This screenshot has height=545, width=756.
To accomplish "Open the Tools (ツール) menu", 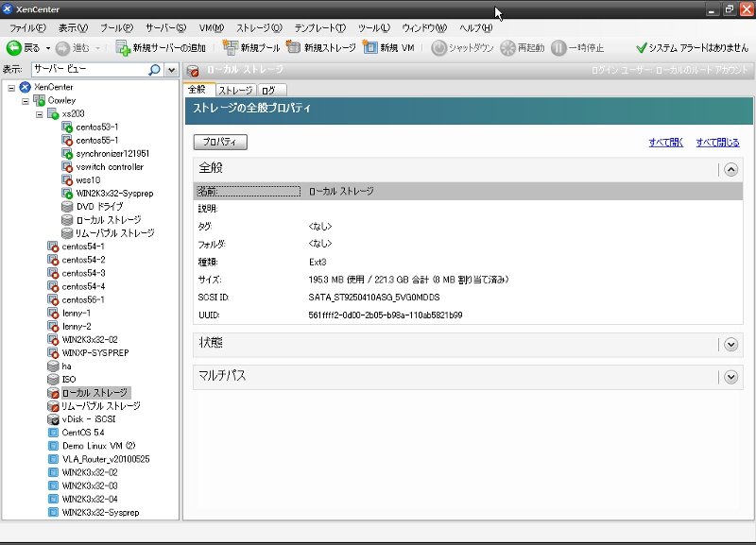I will tap(373, 28).
